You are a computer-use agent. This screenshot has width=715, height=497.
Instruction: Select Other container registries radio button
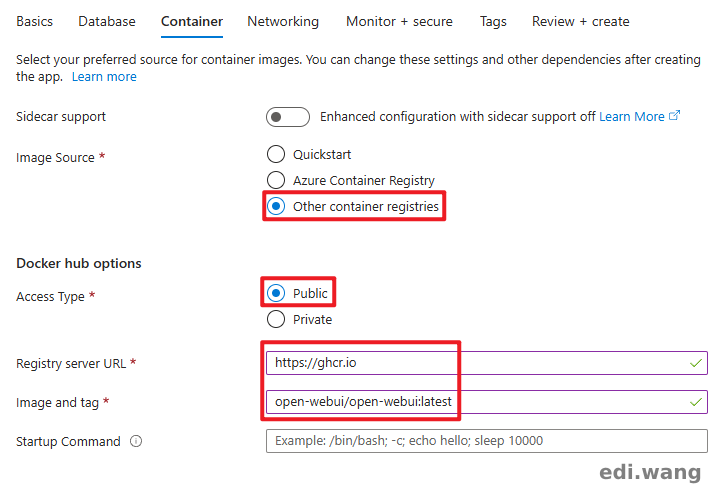[x=276, y=207]
